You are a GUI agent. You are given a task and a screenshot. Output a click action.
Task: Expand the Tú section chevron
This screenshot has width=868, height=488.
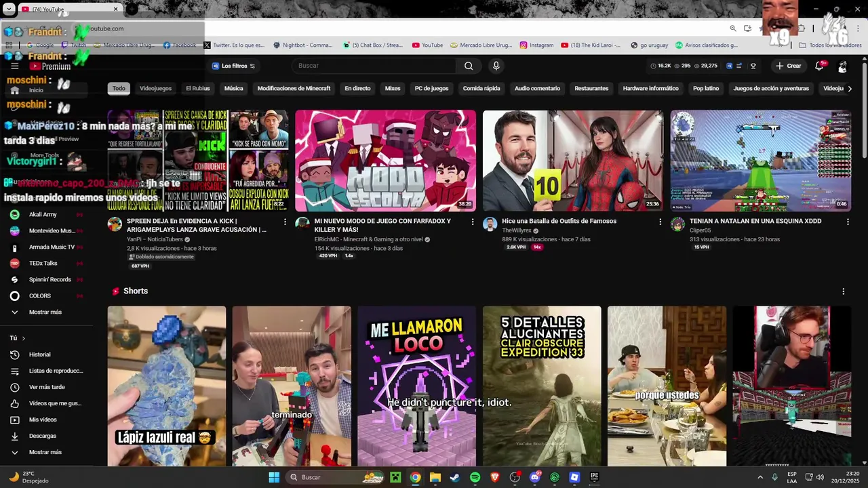[x=24, y=338]
